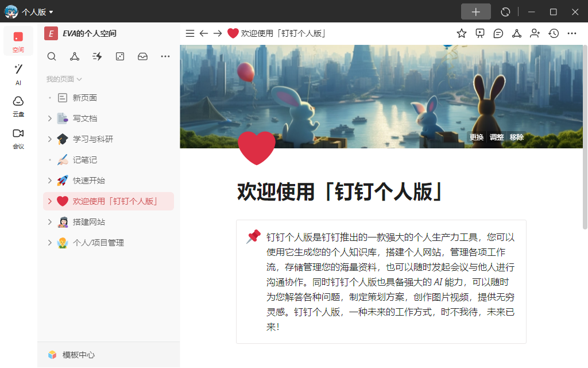
Task: Open 模板中心 template center
Action: [x=78, y=355]
